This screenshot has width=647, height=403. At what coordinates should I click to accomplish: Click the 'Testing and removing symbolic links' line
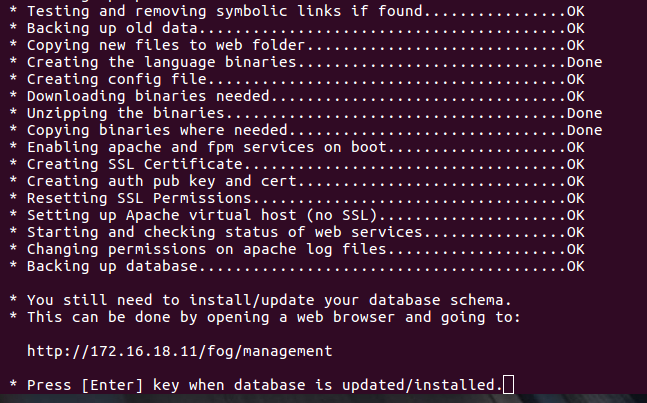[x=297, y=11]
